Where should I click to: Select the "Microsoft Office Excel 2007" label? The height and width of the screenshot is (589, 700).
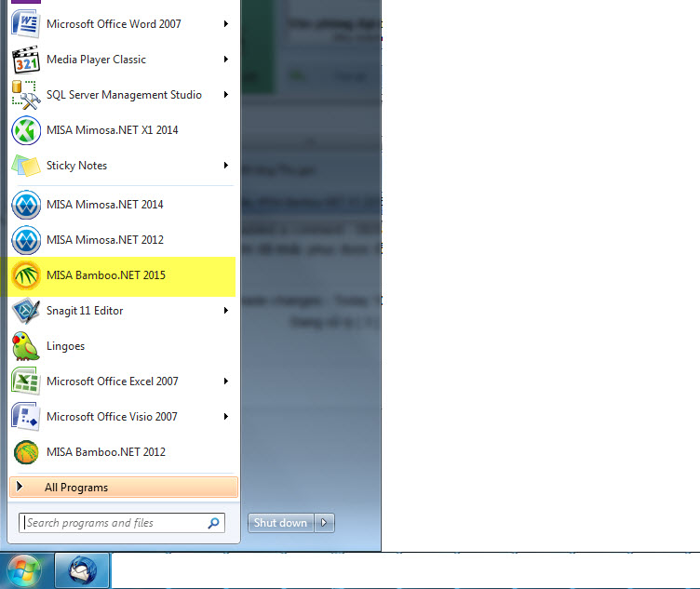click(x=113, y=382)
